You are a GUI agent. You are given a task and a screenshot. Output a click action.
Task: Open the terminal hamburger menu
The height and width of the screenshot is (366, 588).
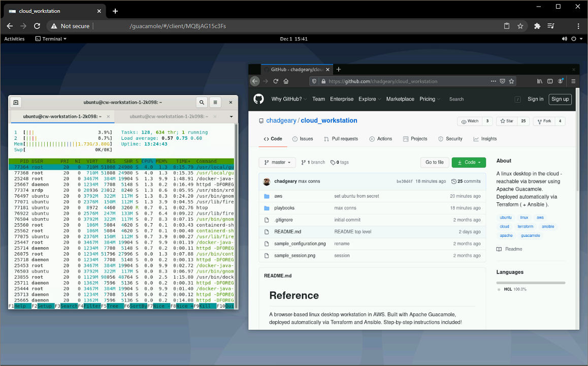coord(215,102)
